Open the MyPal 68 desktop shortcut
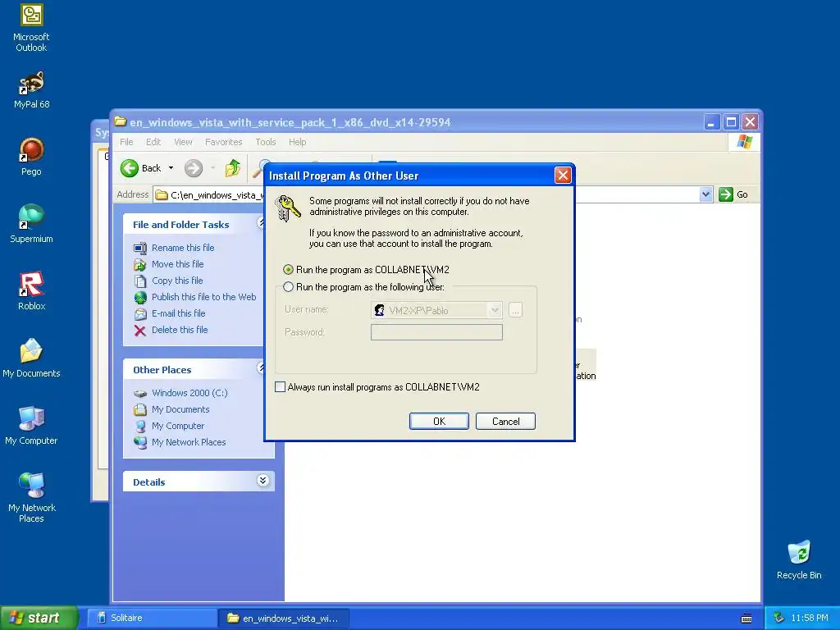Image resolution: width=840 pixels, height=630 pixels. pos(31,89)
